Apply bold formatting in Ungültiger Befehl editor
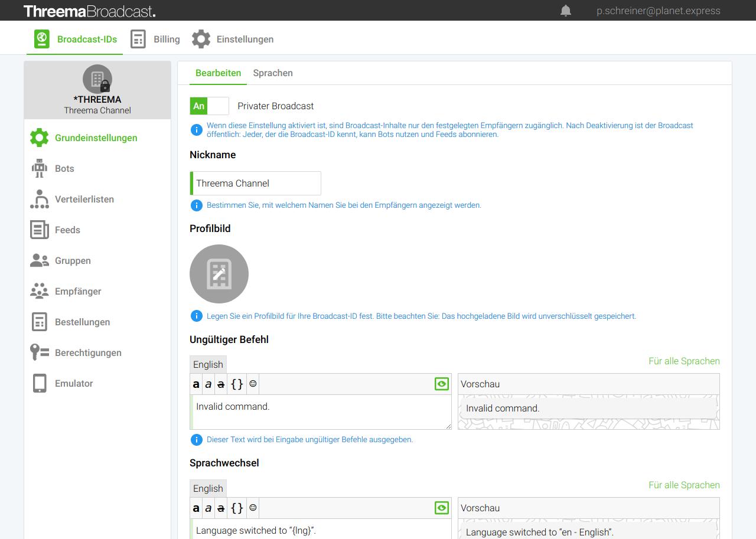This screenshot has width=756, height=539. (196, 384)
